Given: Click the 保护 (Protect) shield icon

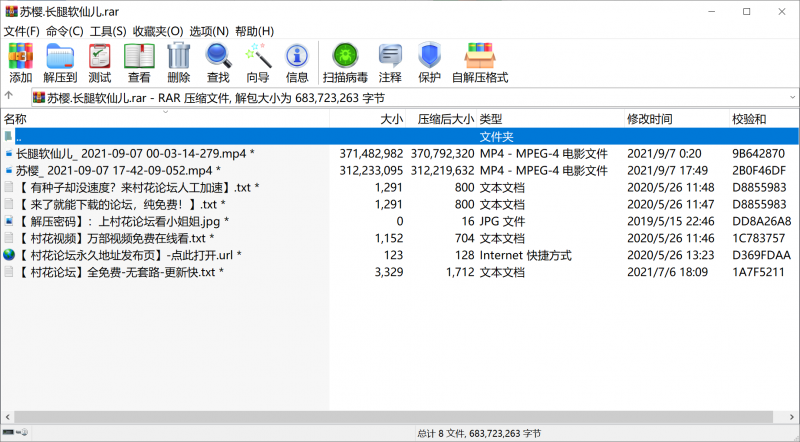Looking at the screenshot, I should pos(429,62).
